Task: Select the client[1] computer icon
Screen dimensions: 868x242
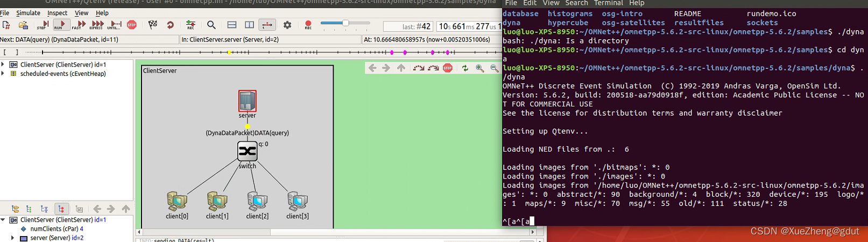Action: coord(217,201)
